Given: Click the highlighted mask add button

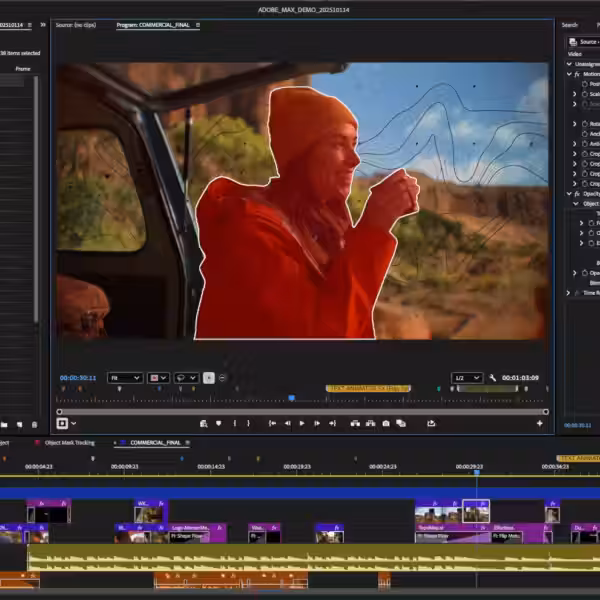Looking at the screenshot, I should coord(209,378).
